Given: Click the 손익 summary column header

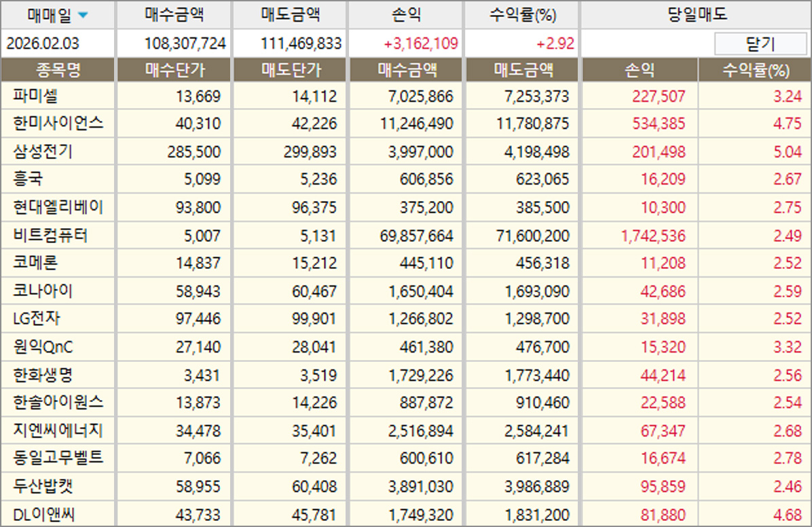Looking at the screenshot, I should coord(406,15).
